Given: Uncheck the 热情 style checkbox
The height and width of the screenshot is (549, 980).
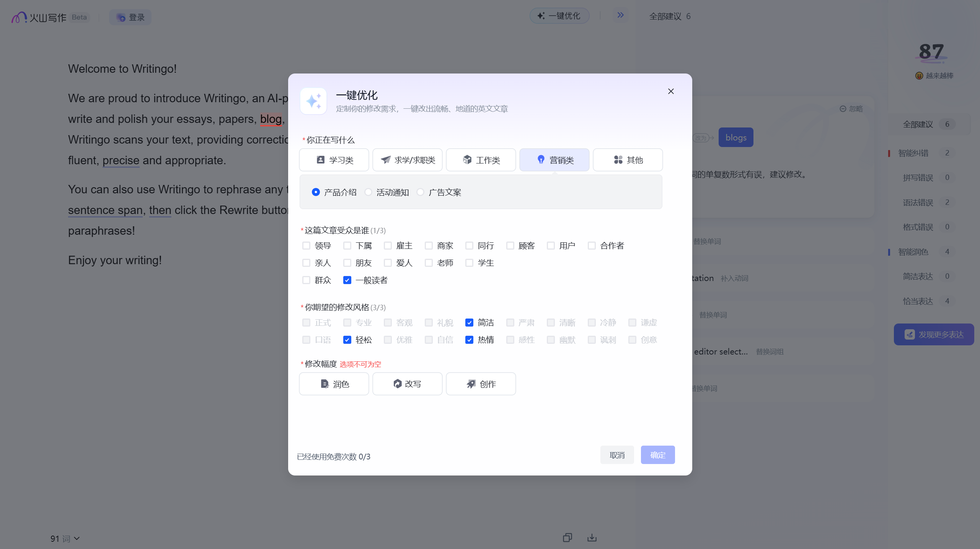Looking at the screenshot, I should pos(469,340).
